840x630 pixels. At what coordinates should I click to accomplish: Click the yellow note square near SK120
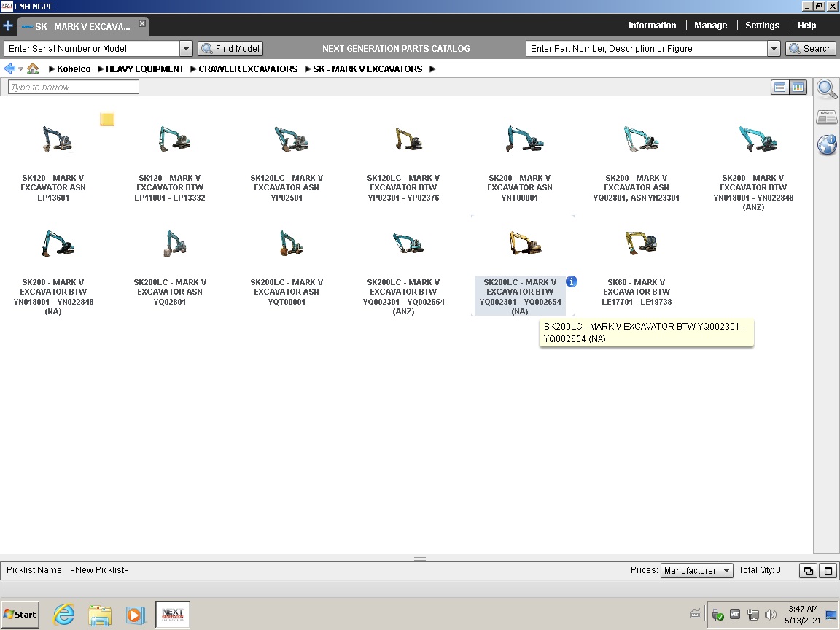[107, 119]
